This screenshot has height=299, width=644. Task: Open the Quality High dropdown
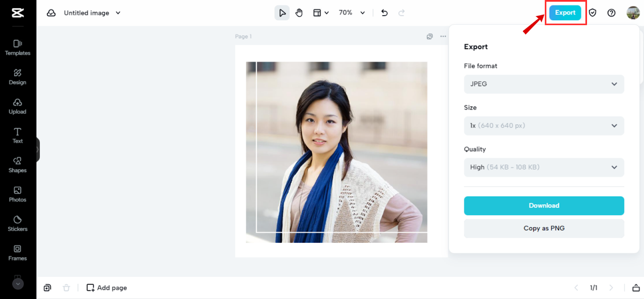click(544, 167)
